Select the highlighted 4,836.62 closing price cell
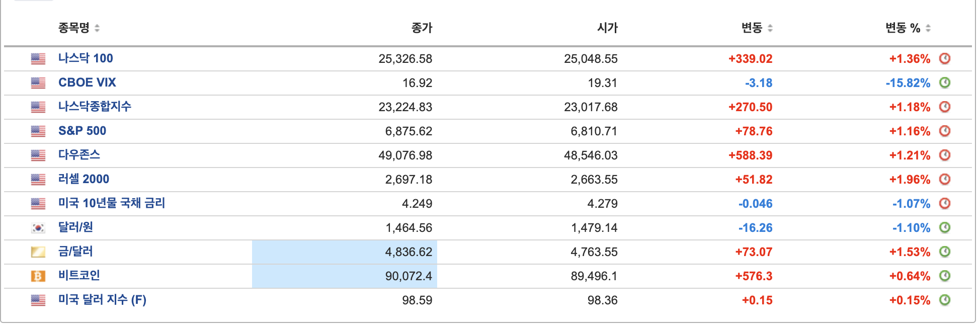Screen dimensions: 980x328 coord(345,252)
